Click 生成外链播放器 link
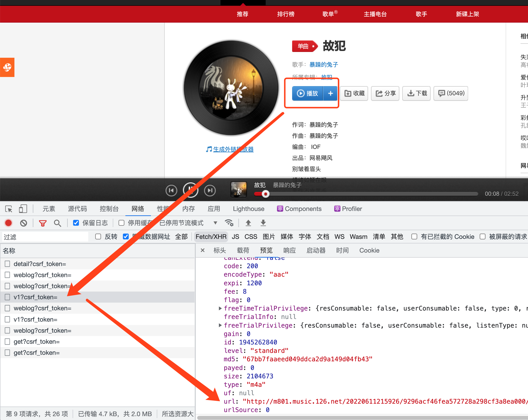This screenshot has height=420, width=528. tap(233, 149)
